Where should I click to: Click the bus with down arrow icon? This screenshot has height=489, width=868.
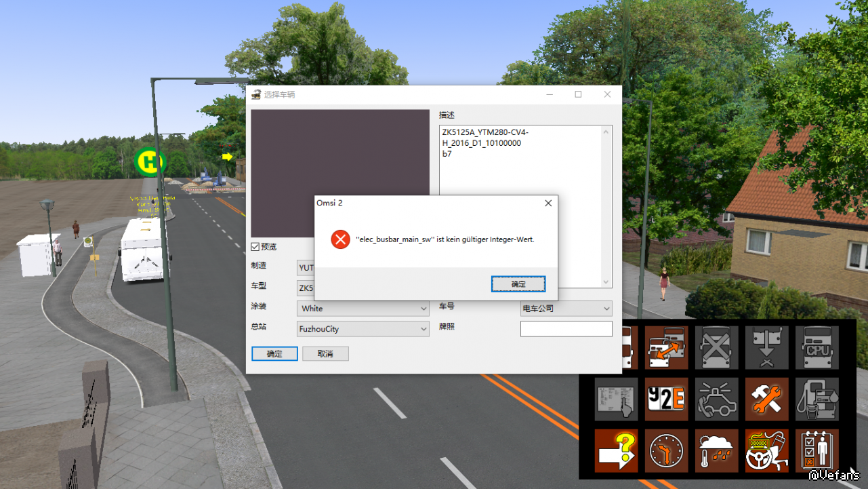pyautogui.click(x=767, y=348)
